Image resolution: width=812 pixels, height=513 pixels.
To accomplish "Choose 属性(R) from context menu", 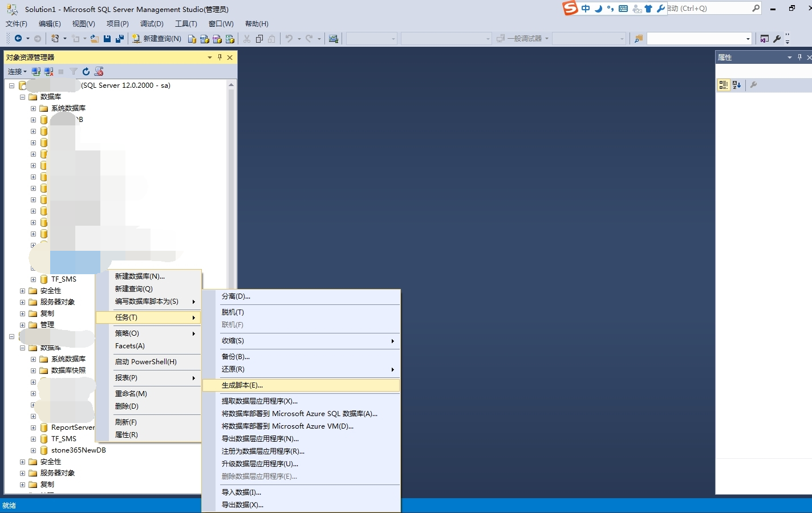I will 148,435.
